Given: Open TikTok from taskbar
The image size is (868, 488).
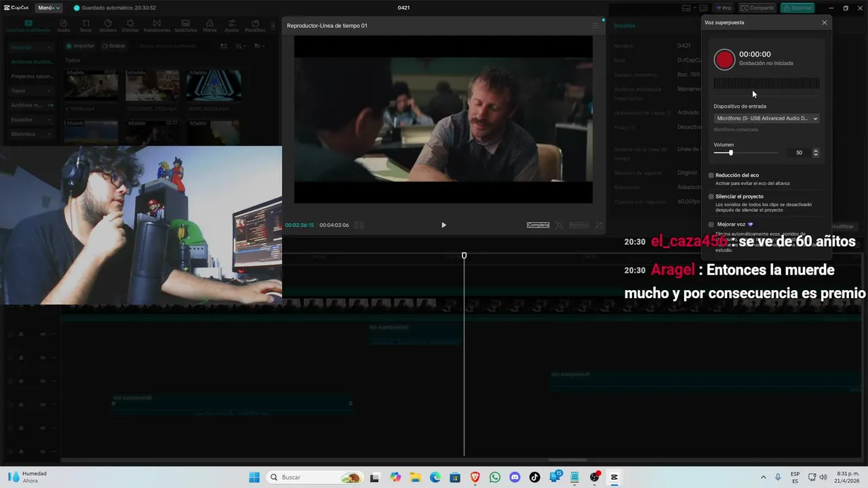Looking at the screenshot, I should tap(534, 477).
